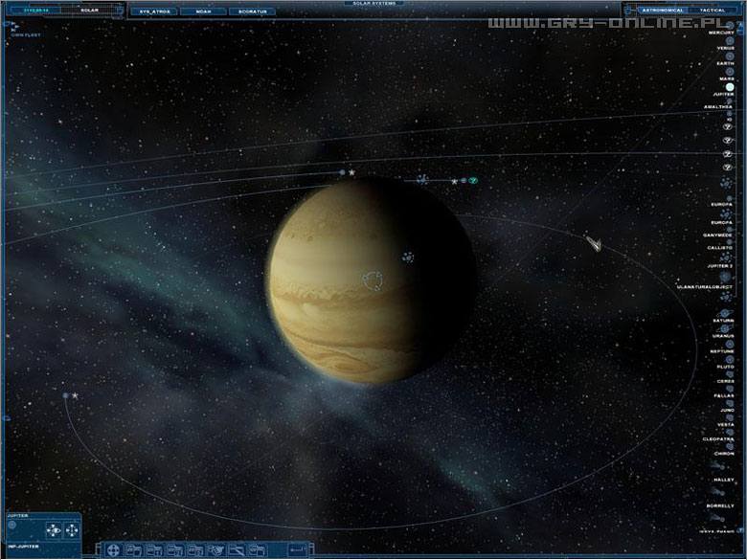
Task: Open the NOAH tab
Action: pyautogui.click(x=204, y=11)
